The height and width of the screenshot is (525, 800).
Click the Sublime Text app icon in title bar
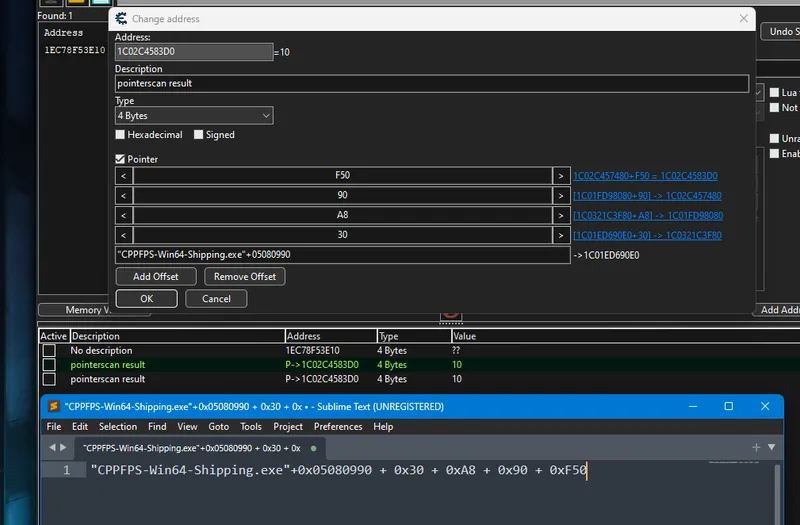pos(54,406)
